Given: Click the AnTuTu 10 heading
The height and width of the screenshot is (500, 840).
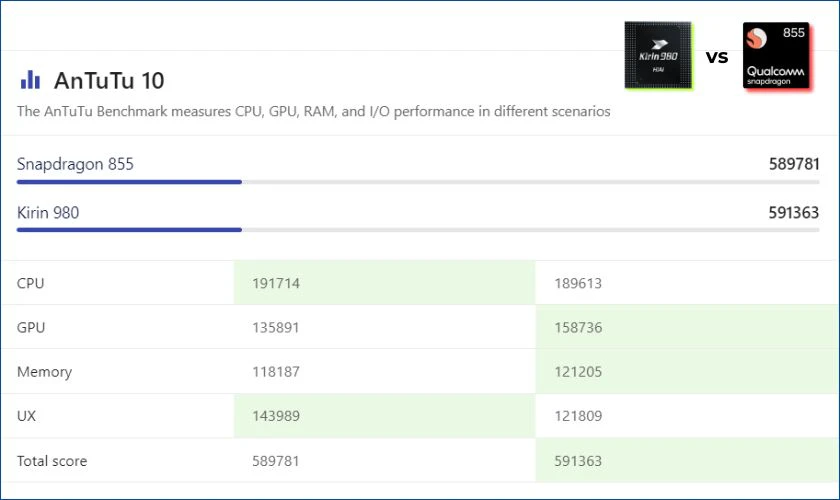Looking at the screenshot, I should [109, 80].
